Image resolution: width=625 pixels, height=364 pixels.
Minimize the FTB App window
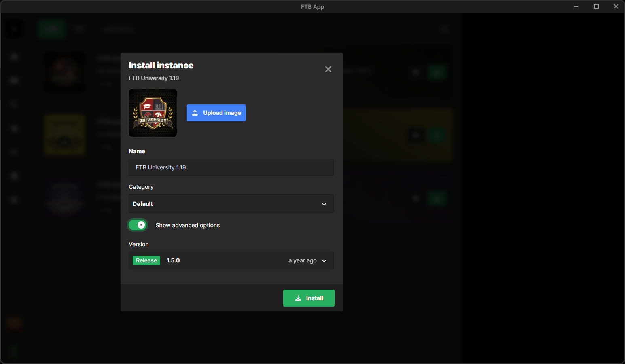coord(576,6)
